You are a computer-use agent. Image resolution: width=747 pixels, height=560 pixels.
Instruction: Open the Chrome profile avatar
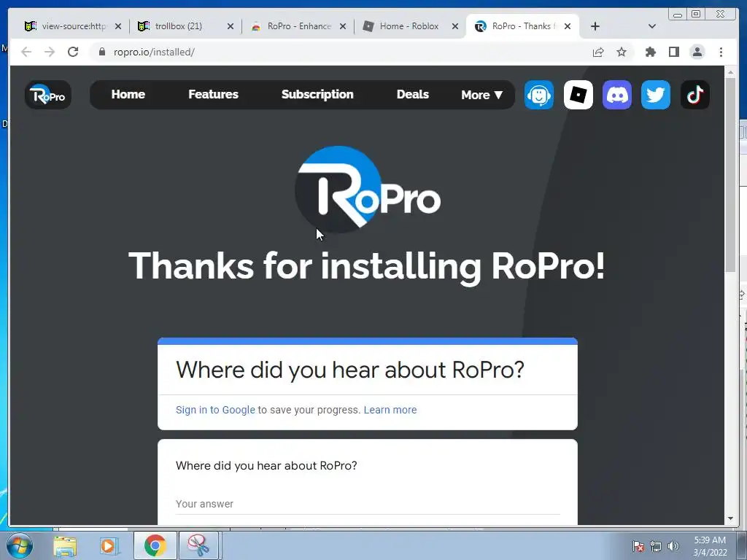[697, 52]
